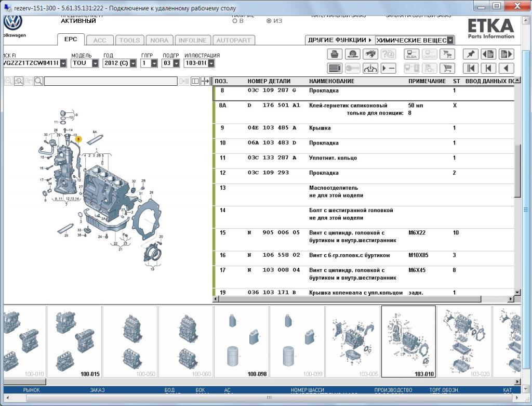This screenshot has width=532, height=406.
Task: Click the double shopping carts icon
Action: click(447, 54)
